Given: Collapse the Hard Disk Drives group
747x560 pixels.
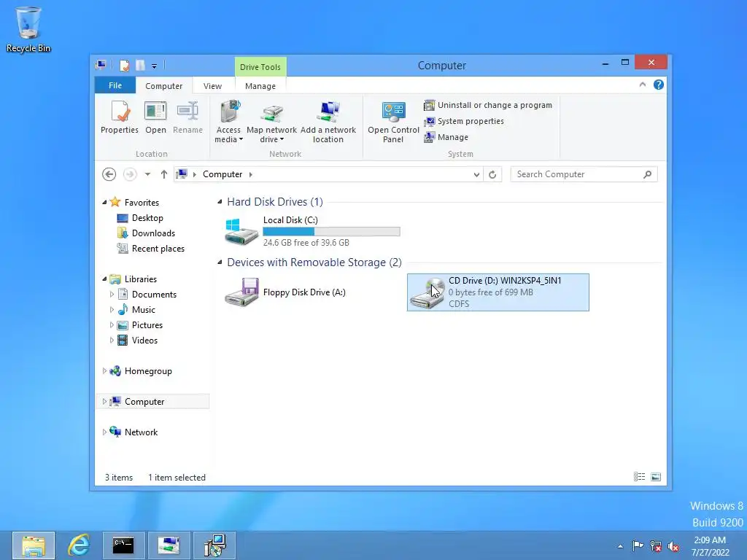Looking at the screenshot, I should 220,202.
